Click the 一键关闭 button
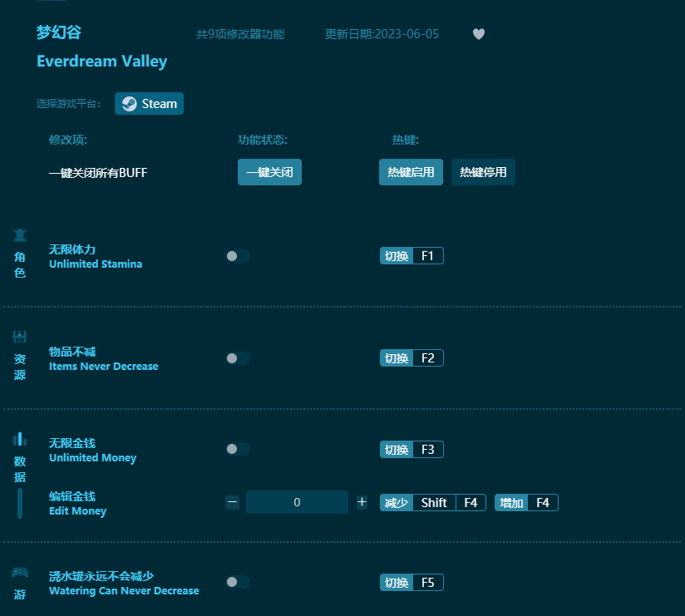 pos(269,172)
